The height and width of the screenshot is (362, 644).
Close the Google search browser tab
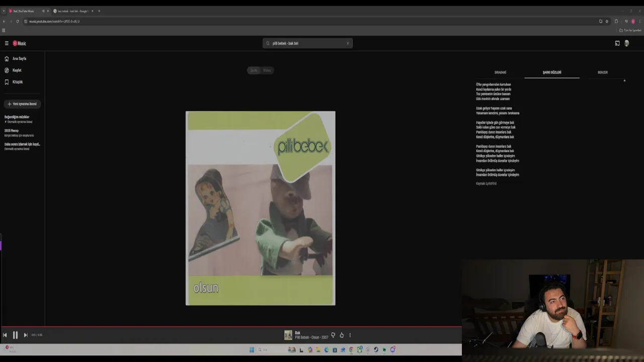tap(92, 11)
